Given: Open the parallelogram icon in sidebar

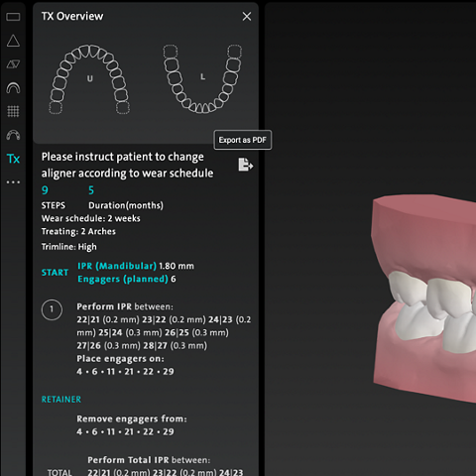Looking at the screenshot, I should click(13, 64).
